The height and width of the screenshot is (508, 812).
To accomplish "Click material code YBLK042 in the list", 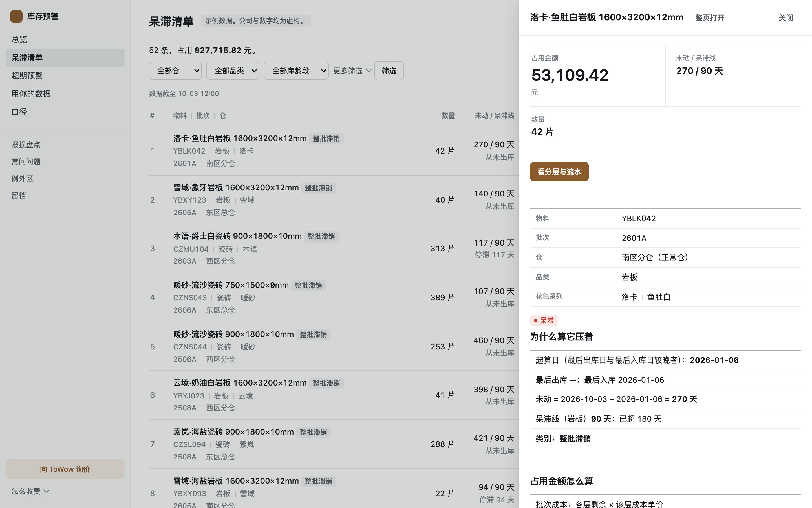I will [x=189, y=151].
